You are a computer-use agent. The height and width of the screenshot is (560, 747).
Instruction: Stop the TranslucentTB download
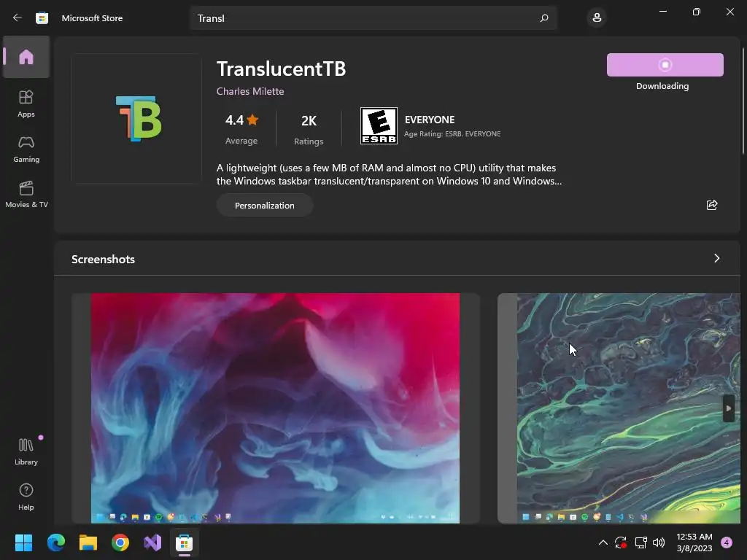tap(665, 65)
